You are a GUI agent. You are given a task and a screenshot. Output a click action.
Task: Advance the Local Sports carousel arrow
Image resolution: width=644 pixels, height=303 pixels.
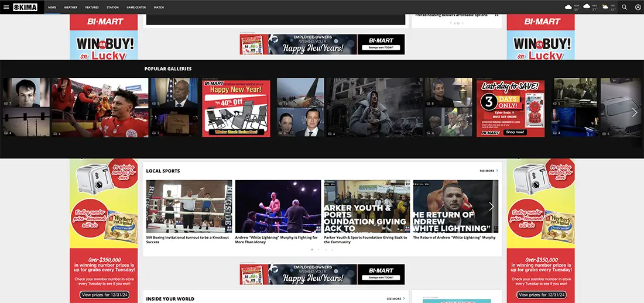pyautogui.click(x=491, y=206)
